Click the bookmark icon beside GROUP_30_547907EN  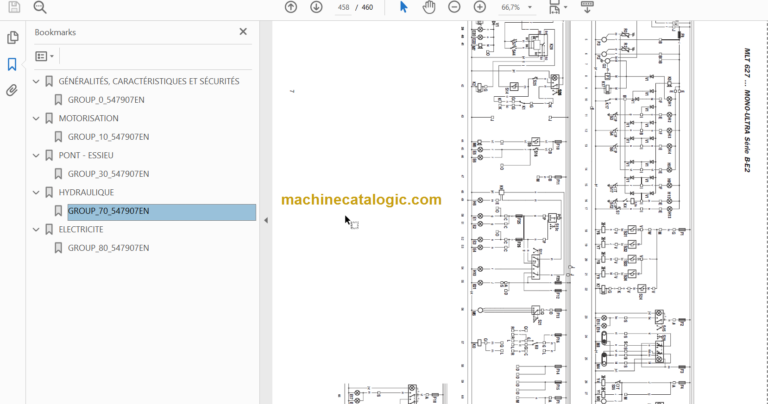[58, 174]
